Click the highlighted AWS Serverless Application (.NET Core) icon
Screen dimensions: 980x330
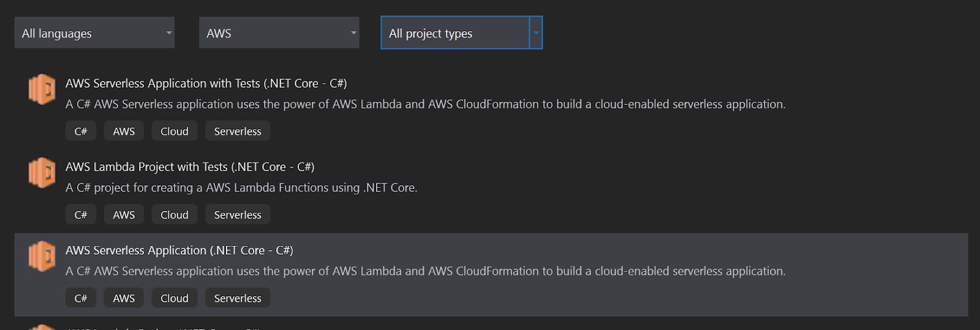click(42, 256)
